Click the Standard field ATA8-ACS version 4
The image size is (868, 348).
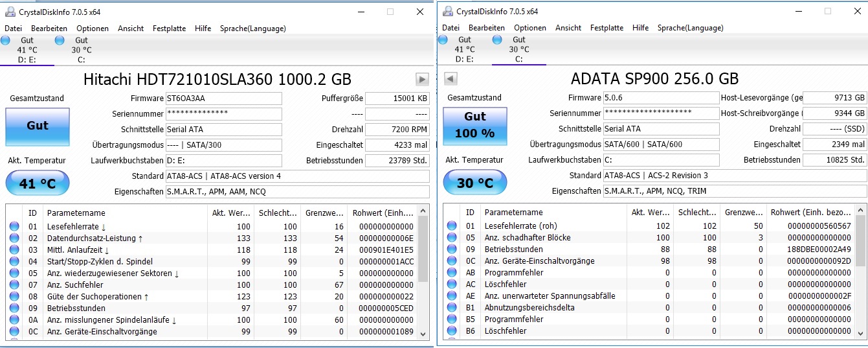[x=297, y=176]
